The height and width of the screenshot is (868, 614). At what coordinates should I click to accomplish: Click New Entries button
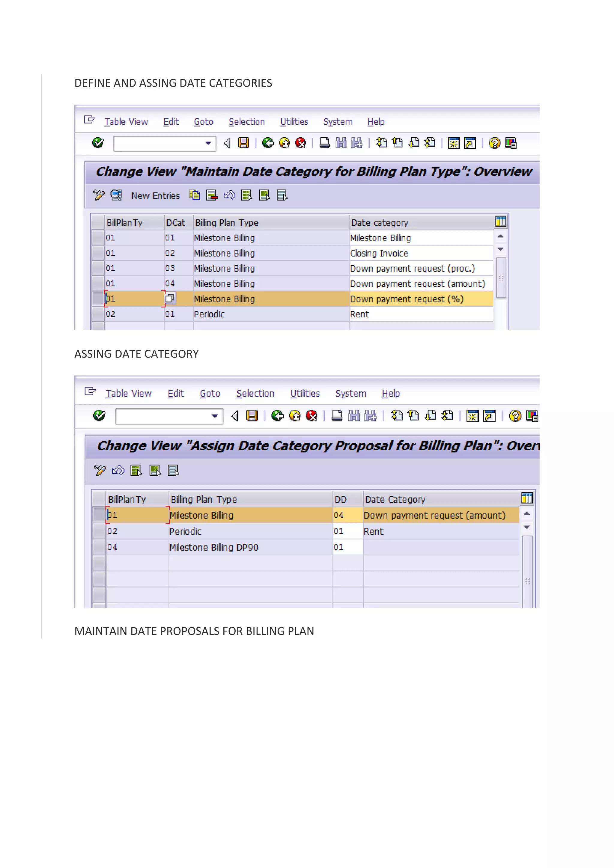[x=155, y=196]
